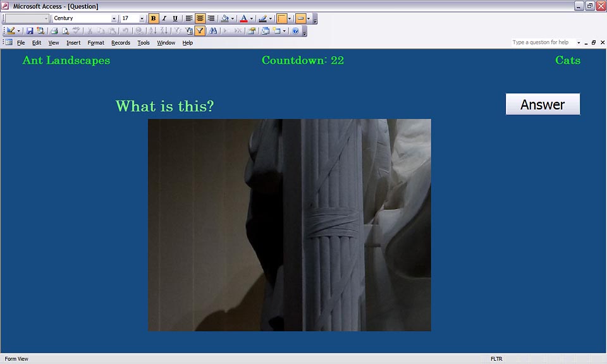The height and width of the screenshot is (364, 607).
Task: Expand View button dropdown arrow
Action: point(18,30)
